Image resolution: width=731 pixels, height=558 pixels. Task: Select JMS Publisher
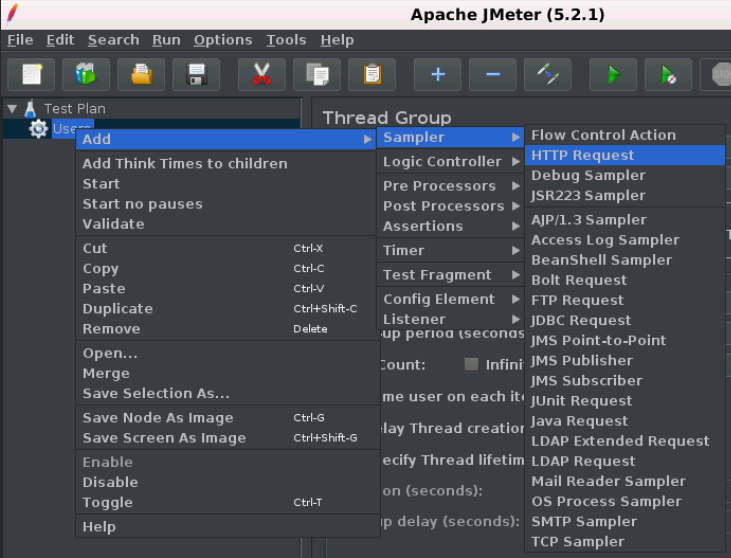(625, 360)
